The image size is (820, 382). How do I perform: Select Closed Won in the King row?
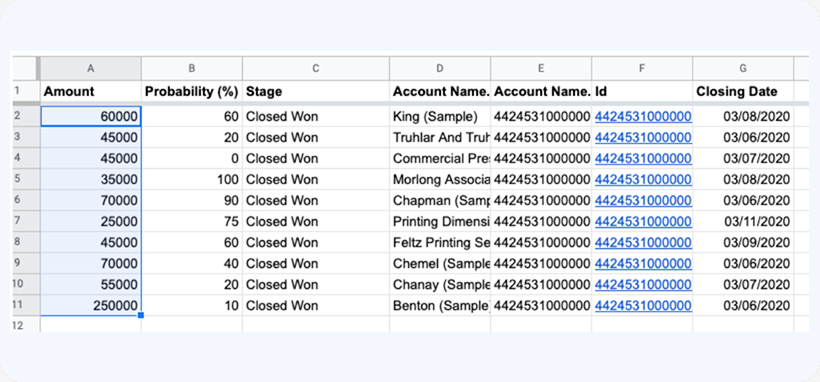(316, 117)
